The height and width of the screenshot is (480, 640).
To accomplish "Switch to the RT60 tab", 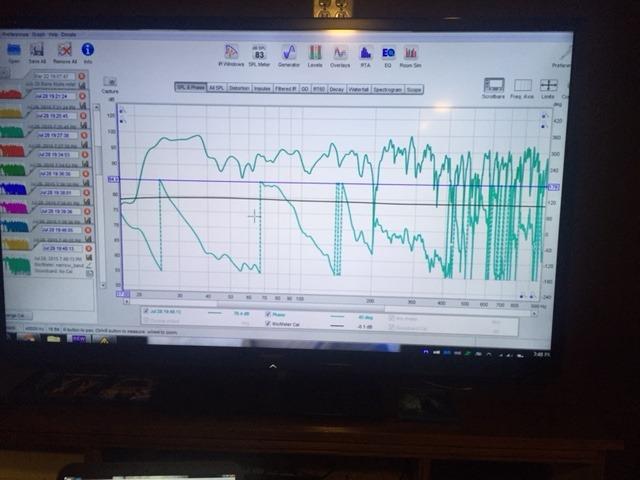I will [x=319, y=89].
